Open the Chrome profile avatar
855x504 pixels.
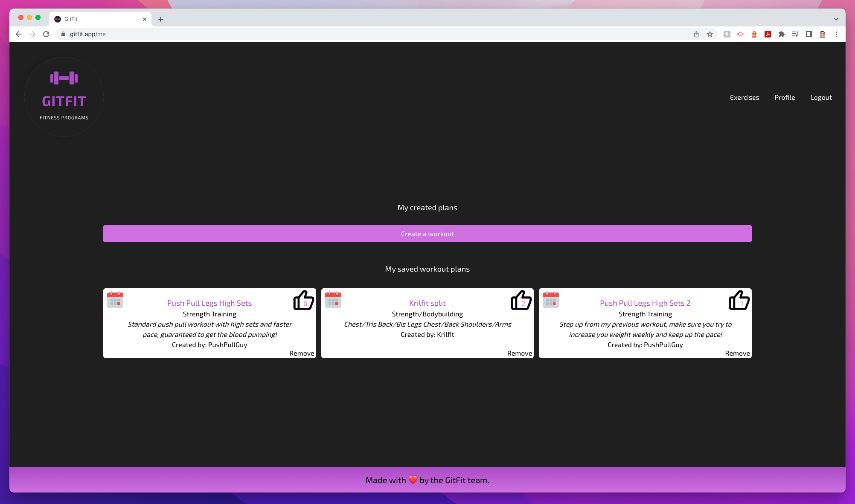pyautogui.click(x=823, y=34)
